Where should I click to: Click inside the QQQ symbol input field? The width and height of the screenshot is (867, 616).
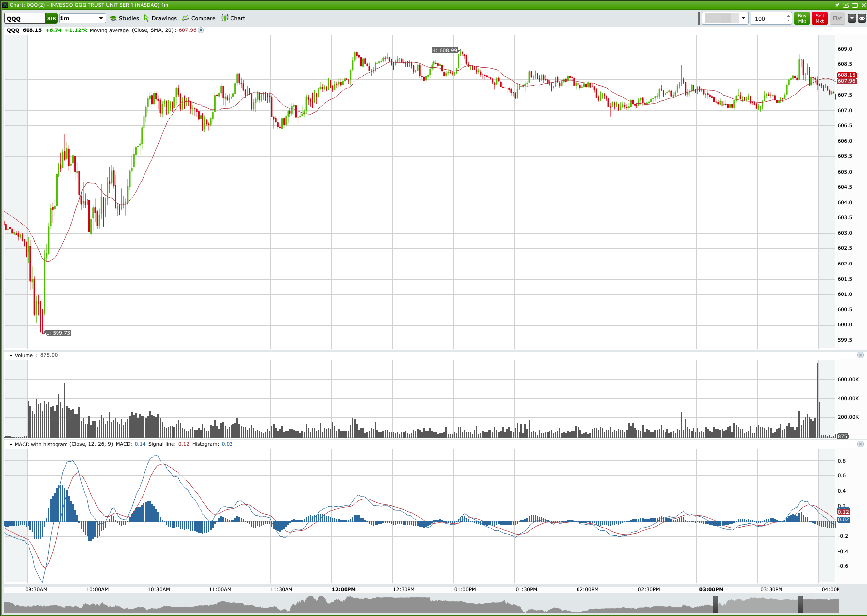click(26, 18)
